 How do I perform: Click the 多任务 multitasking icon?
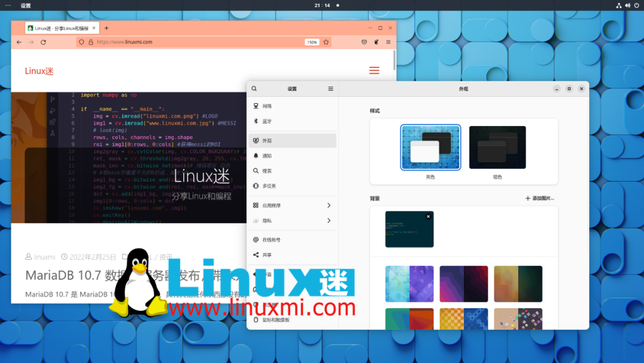click(x=256, y=186)
